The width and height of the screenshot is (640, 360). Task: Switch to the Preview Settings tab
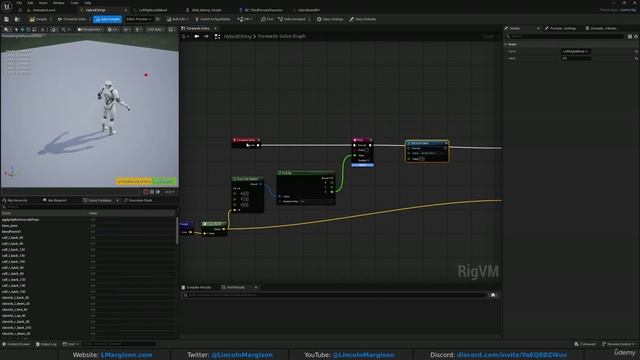pyautogui.click(x=561, y=28)
